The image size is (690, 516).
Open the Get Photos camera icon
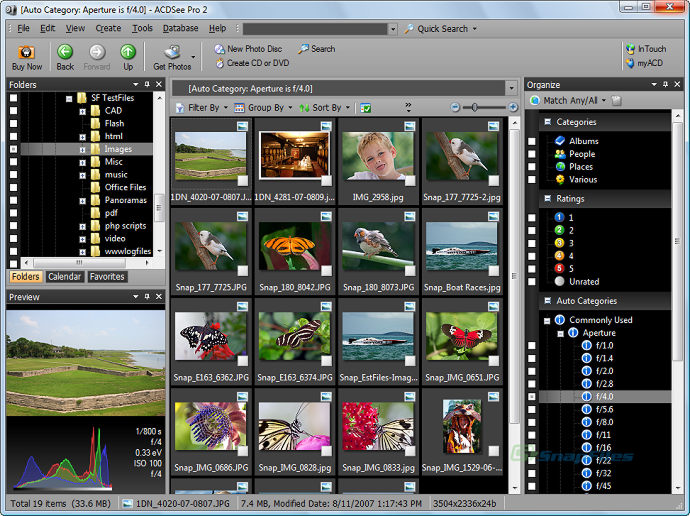(x=172, y=52)
